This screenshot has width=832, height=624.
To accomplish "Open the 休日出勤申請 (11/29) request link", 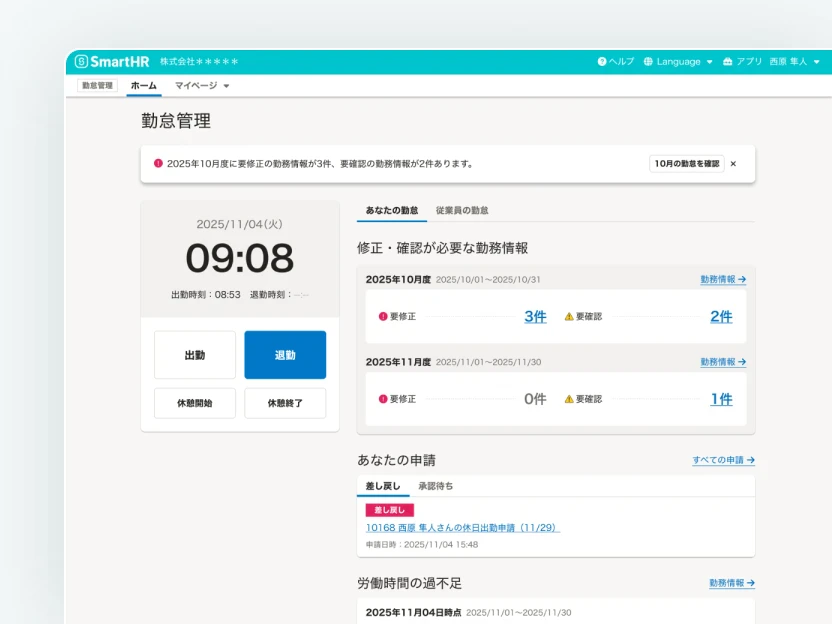I will (x=462, y=528).
